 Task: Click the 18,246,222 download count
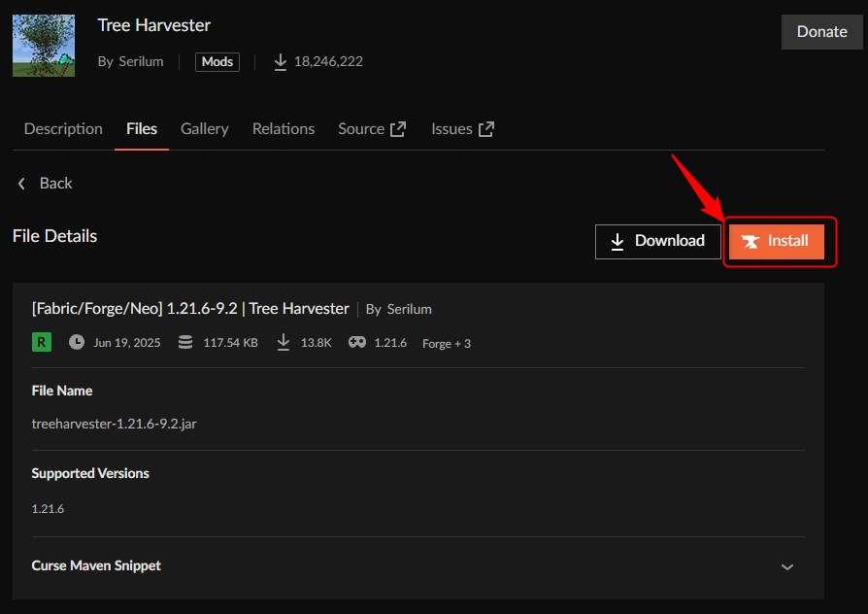pyautogui.click(x=328, y=61)
